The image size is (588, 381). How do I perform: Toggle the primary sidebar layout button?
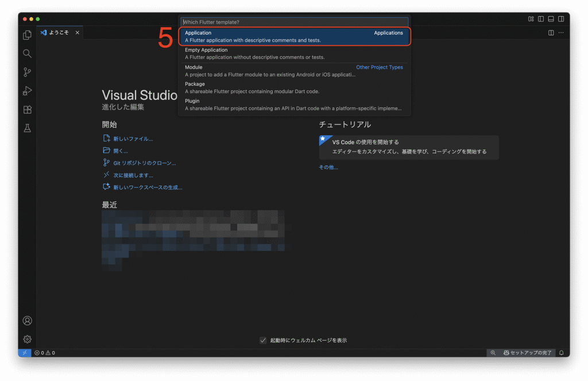tap(541, 19)
